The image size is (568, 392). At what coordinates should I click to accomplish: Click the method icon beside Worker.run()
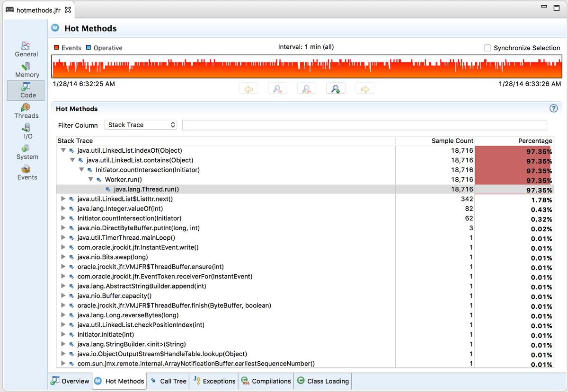click(99, 179)
